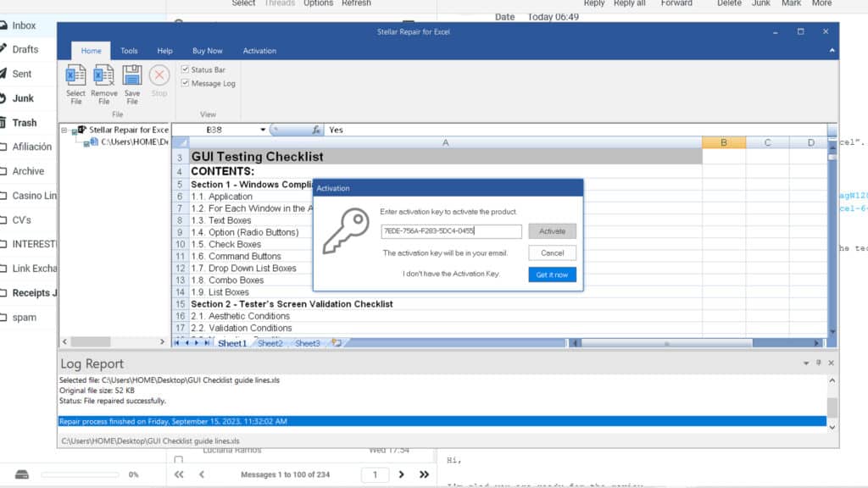Viewport: 868px width, 488px height.
Task: Click the tree panel scroll right arrow
Action: coord(162,342)
